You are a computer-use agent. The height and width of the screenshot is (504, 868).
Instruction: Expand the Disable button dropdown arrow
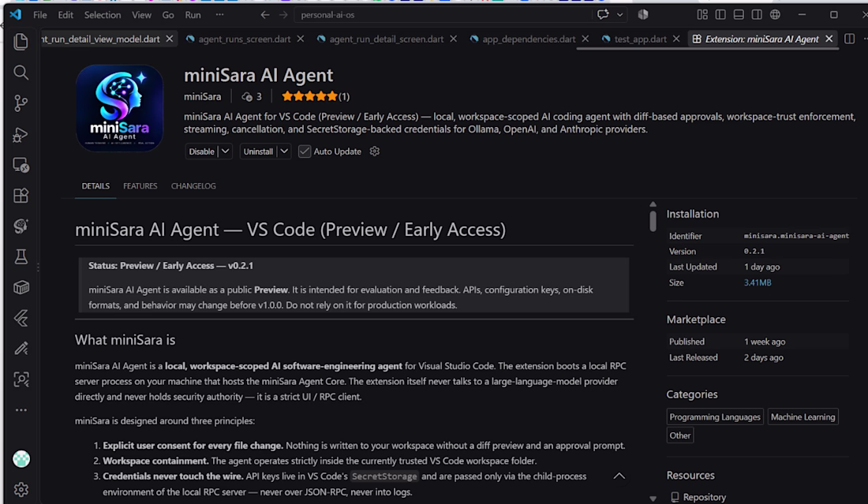click(x=226, y=151)
